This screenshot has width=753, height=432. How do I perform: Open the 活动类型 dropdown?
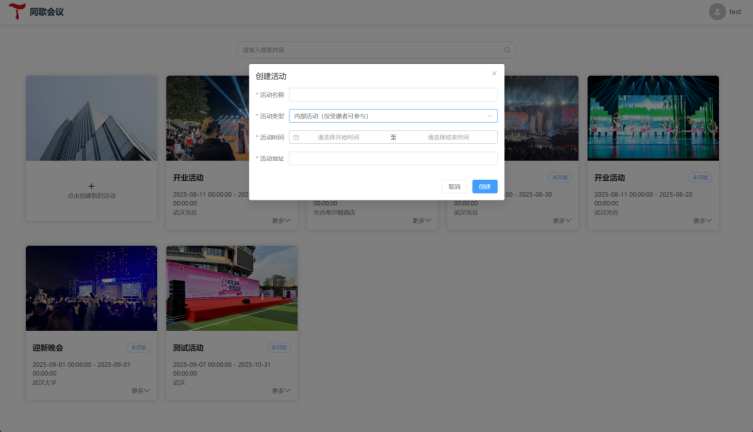393,116
